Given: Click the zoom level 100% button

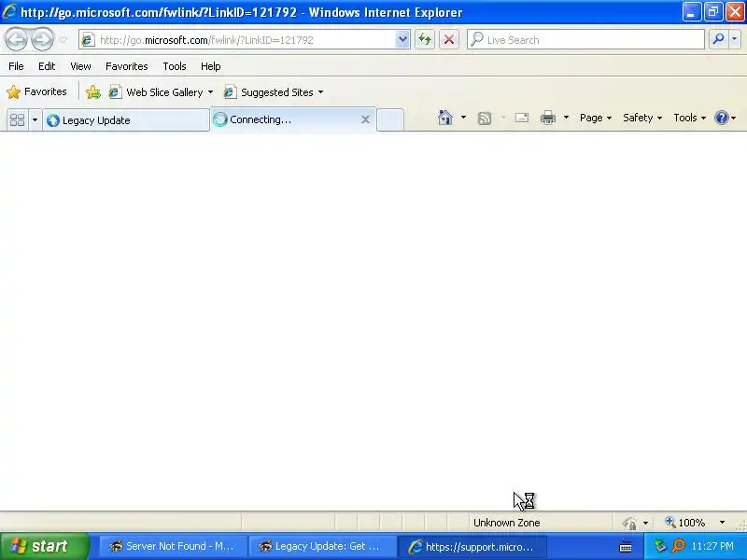Looking at the screenshot, I should pyautogui.click(x=685, y=523).
